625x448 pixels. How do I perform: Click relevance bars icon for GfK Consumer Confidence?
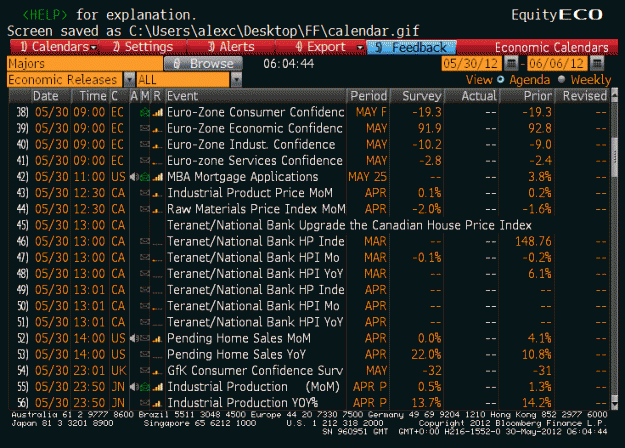tap(157, 371)
